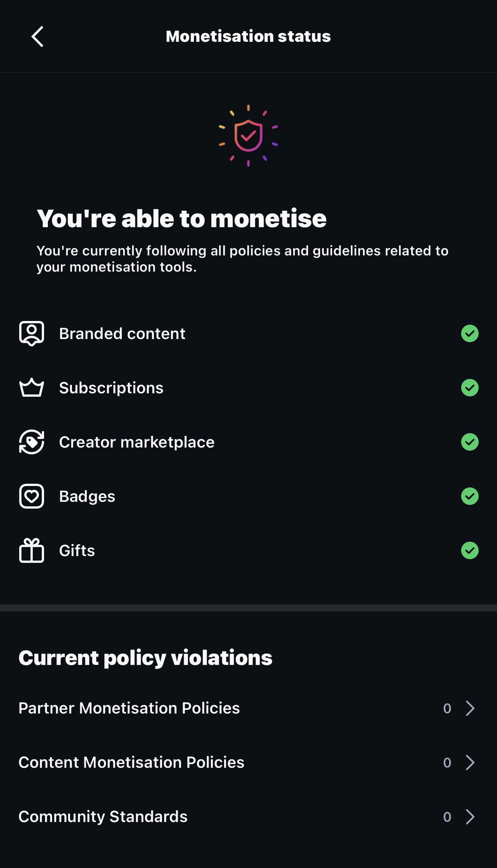Expand Community Standards chevron
The image size is (497, 868).
coord(470,817)
